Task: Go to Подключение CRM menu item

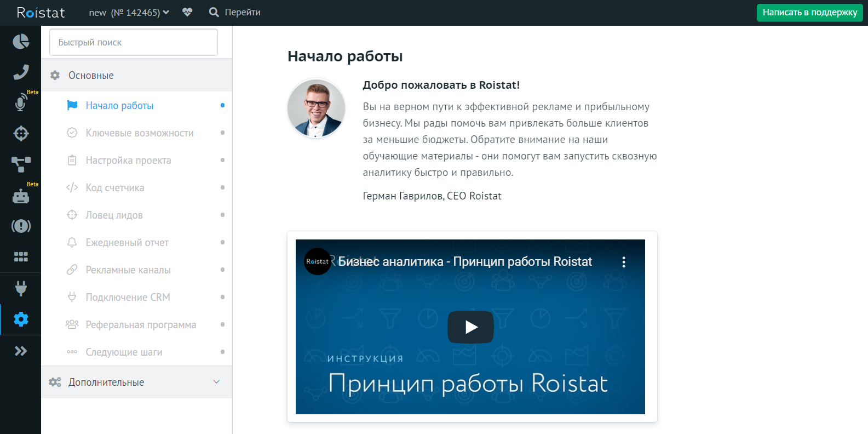Action: (x=128, y=298)
